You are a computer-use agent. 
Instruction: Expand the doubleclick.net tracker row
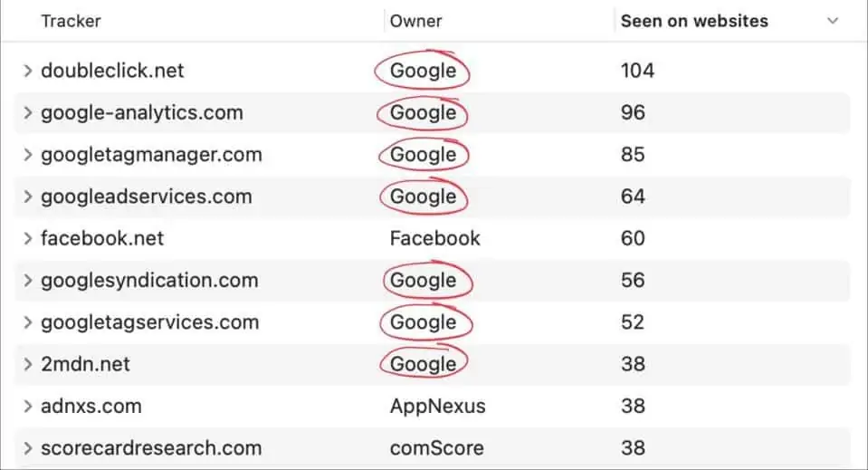28,71
